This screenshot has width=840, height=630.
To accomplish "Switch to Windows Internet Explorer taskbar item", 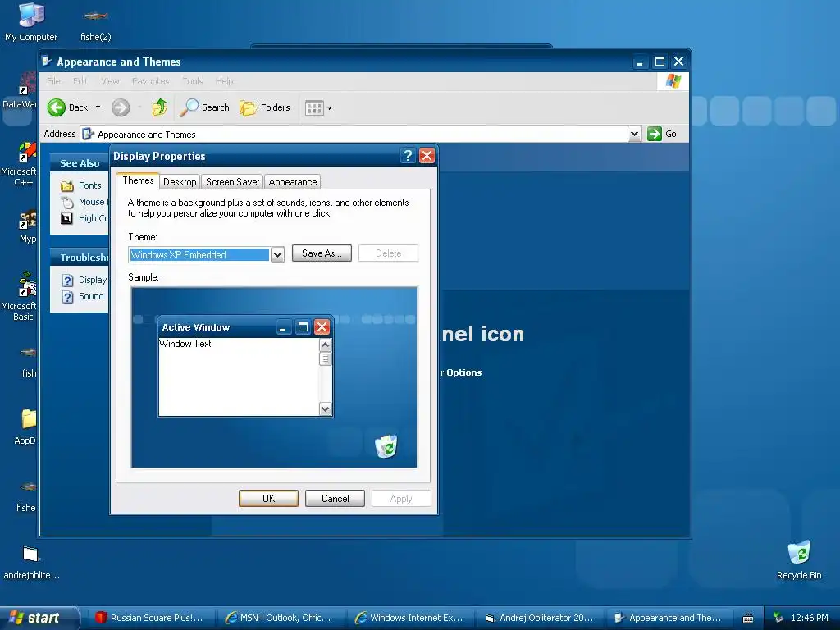I will tap(411, 618).
